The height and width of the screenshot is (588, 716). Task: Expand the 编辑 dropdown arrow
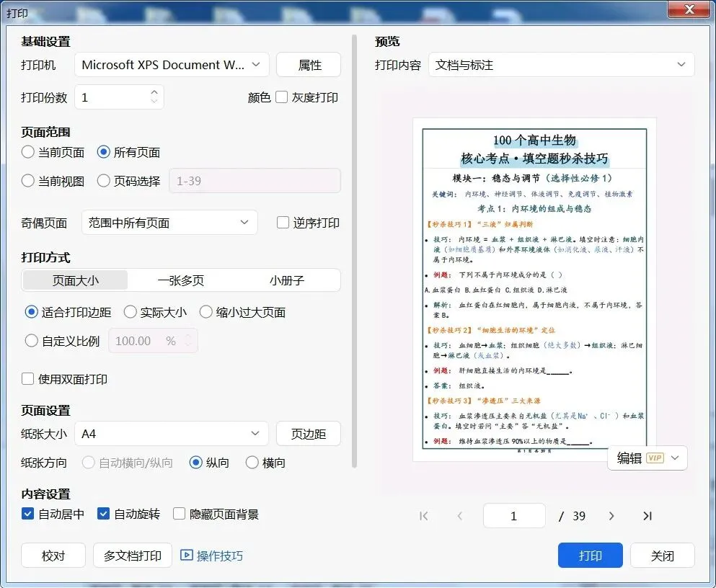tap(675, 458)
